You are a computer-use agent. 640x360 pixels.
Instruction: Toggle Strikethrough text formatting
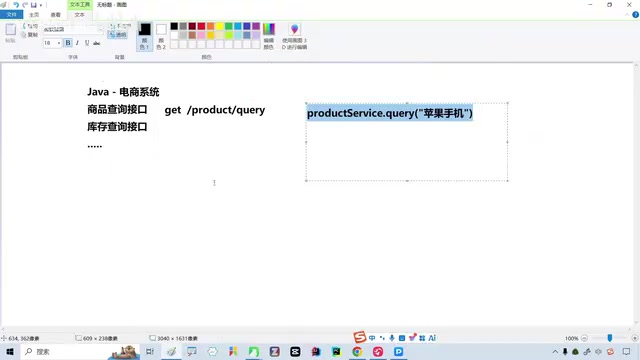(96, 43)
